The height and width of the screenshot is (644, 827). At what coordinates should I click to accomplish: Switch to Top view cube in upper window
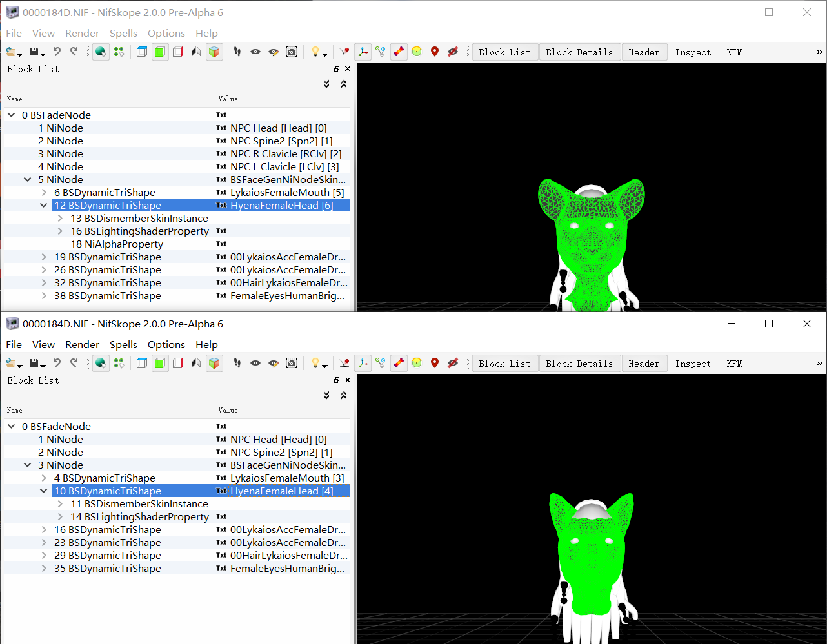[142, 52]
